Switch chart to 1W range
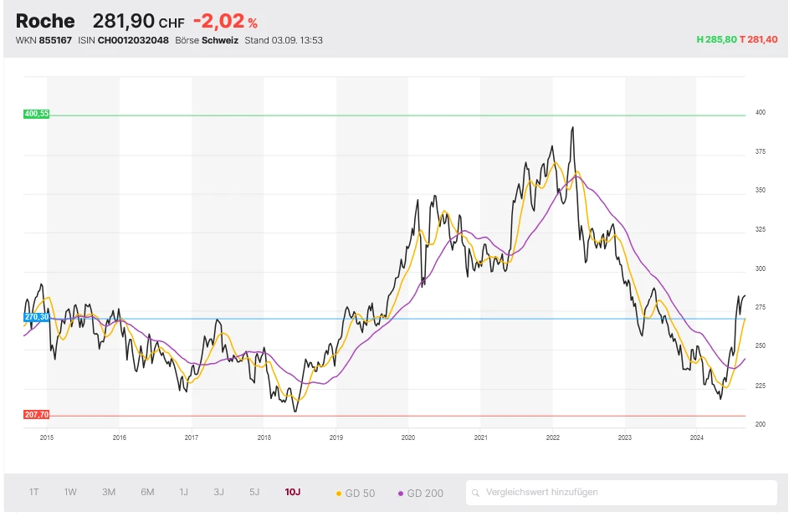This screenshot has height=532, width=789. click(70, 492)
